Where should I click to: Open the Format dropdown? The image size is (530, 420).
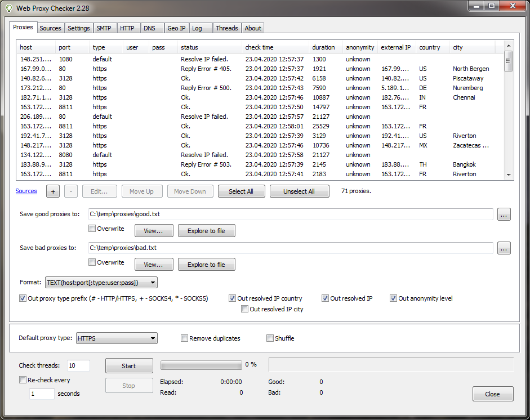101,283
